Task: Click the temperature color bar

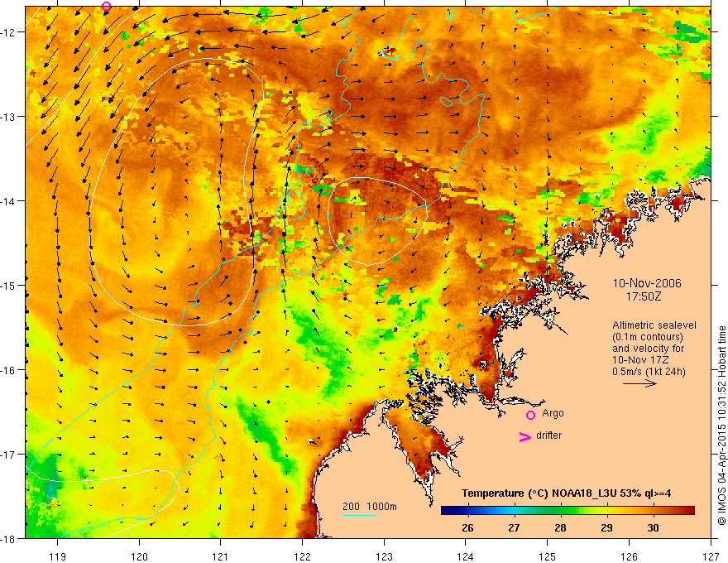Action: (x=568, y=511)
